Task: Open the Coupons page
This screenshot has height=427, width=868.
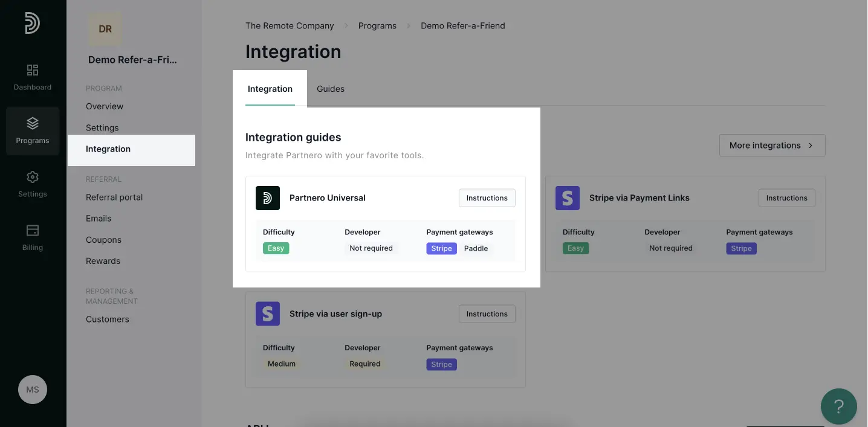Action: [103, 240]
